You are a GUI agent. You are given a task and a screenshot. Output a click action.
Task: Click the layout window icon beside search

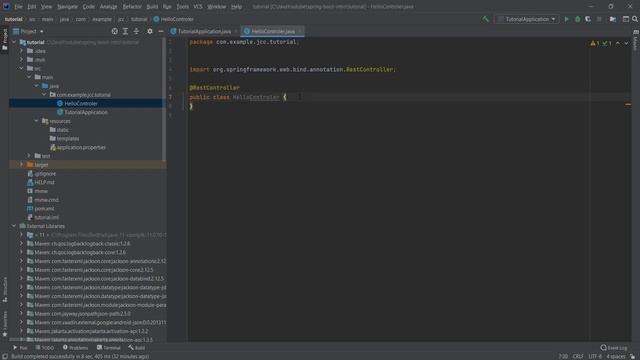tap(626, 19)
